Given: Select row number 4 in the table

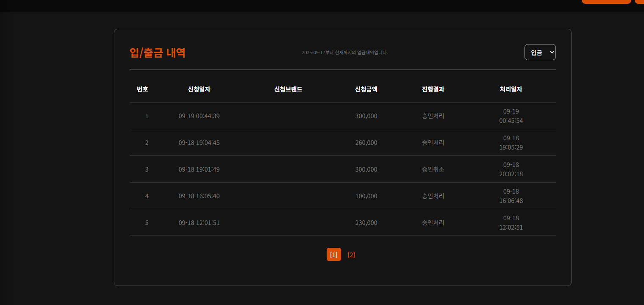Looking at the screenshot, I should [x=147, y=196].
